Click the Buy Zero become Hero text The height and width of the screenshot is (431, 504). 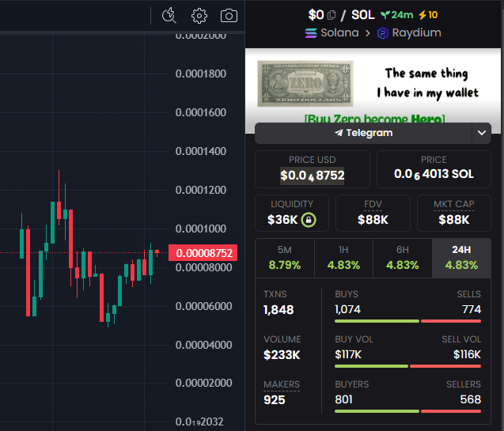[x=374, y=119]
